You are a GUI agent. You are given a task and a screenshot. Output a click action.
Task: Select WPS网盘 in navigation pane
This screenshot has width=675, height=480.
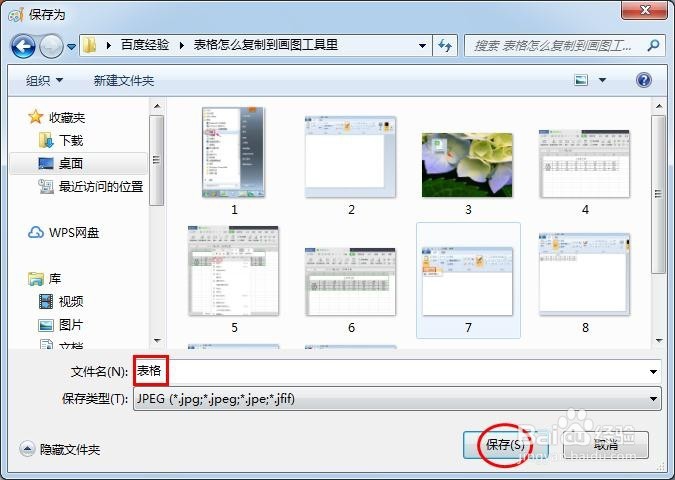(74, 232)
